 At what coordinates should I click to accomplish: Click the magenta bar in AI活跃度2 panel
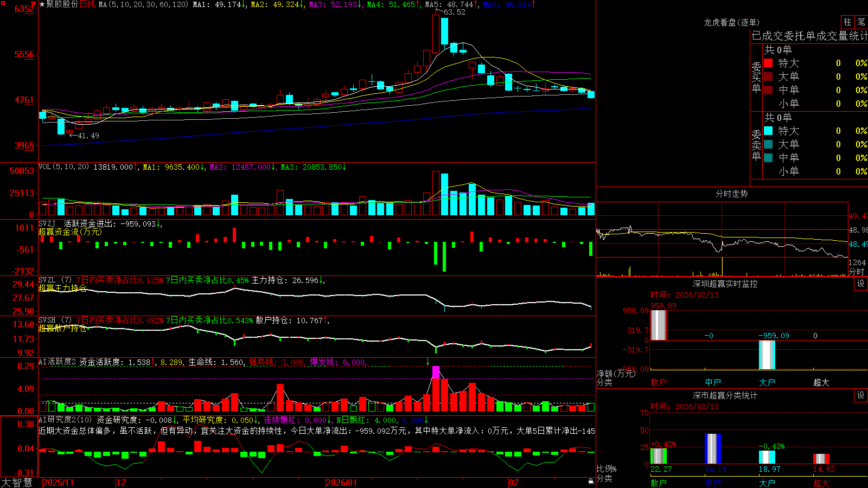[436, 372]
